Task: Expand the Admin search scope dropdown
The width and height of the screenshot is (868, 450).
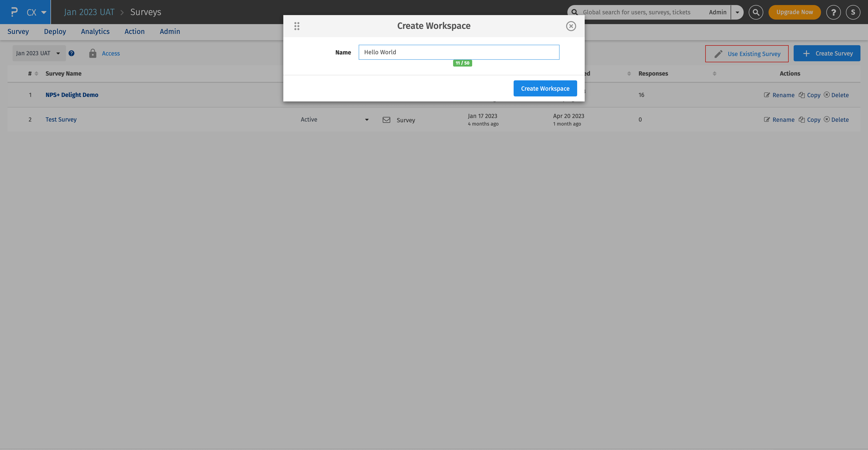Action: pos(737,12)
